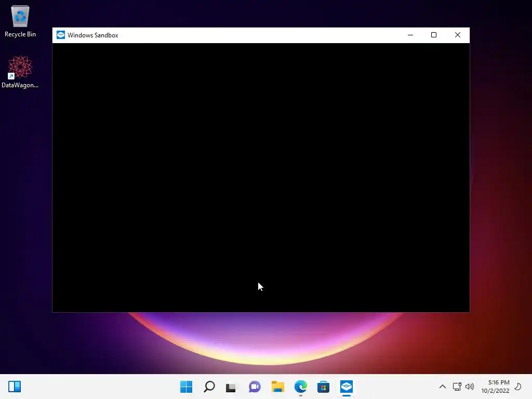
Task: Minimize the Windows Sandbox window
Action: point(410,35)
